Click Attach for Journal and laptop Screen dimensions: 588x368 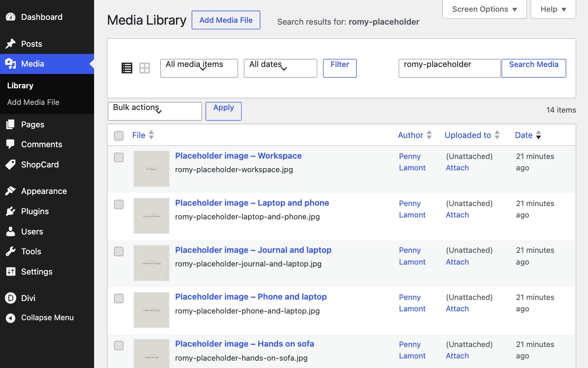[x=457, y=262]
